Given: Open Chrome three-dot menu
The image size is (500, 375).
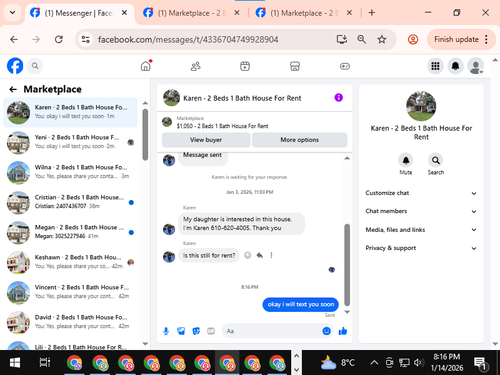Looking at the screenshot, I should click(486, 39).
